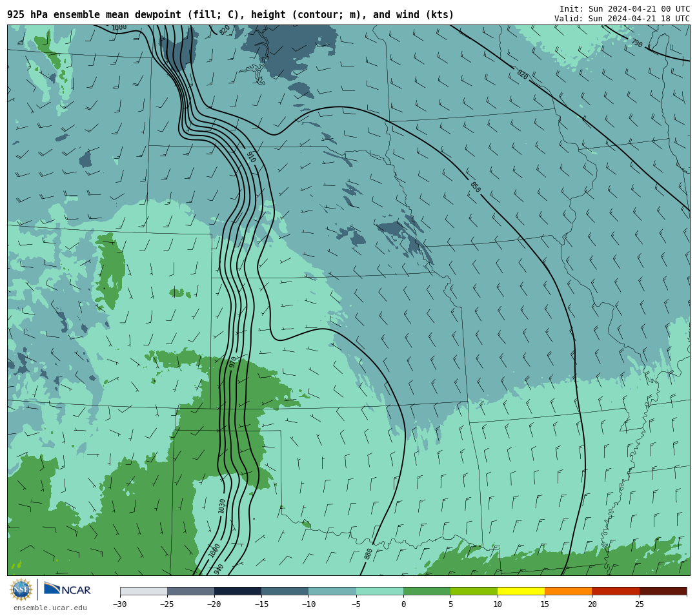Pick the yellow 10 to 15 colorbar segment
The height and width of the screenshot is (616, 697).
(x=521, y=591)
